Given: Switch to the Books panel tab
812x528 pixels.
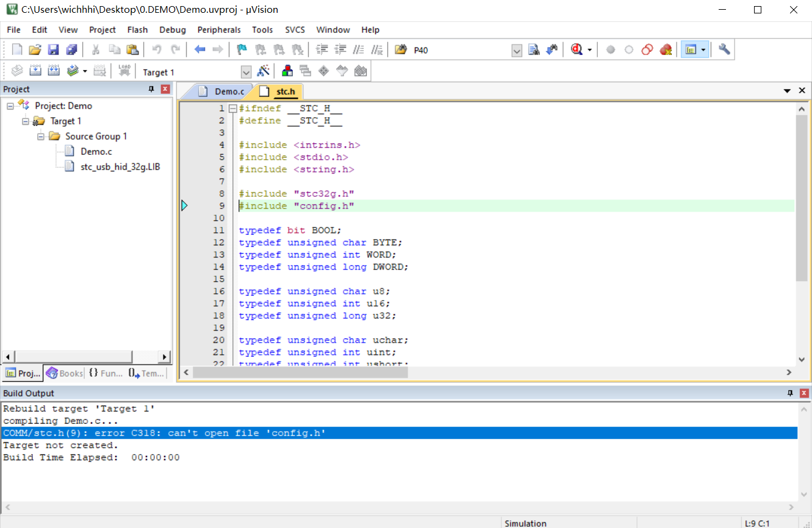Looking at the screenshot, I should tap(65, 373).
